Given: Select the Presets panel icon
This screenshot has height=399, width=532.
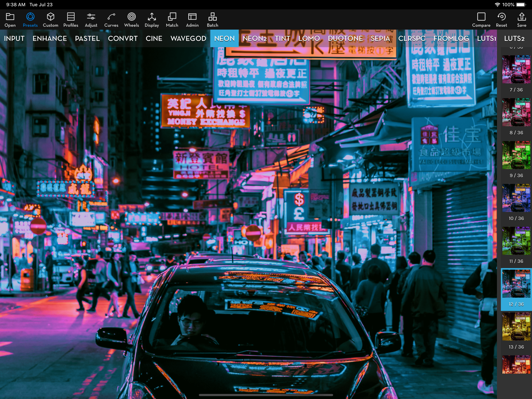Looking at the screenshot, I should click(x=30, y=19).
